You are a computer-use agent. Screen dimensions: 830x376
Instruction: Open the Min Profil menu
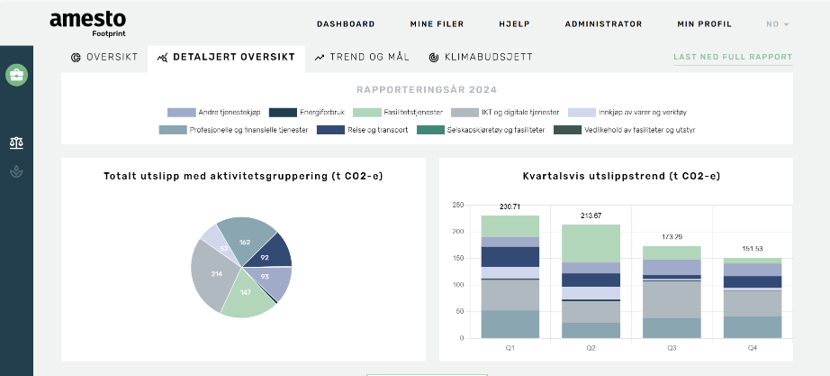[x=705, y=24]
